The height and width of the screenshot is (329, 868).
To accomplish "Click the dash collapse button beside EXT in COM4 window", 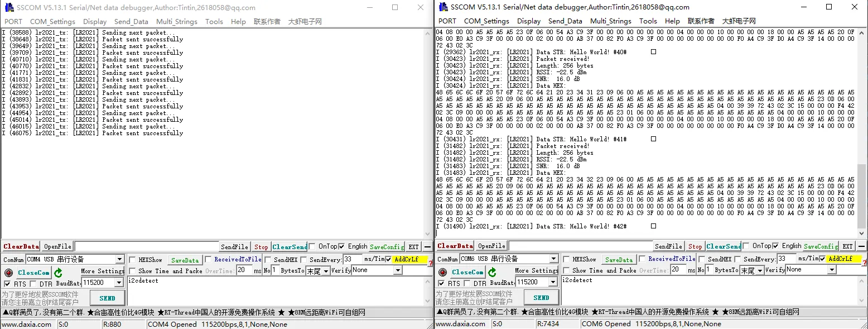I will coord(427,246).
